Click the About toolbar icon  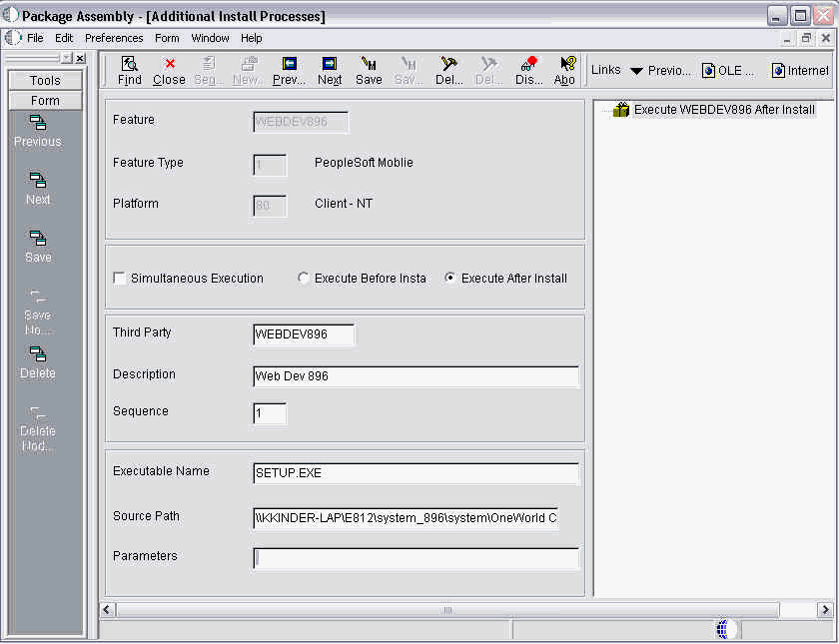[565, 70]
